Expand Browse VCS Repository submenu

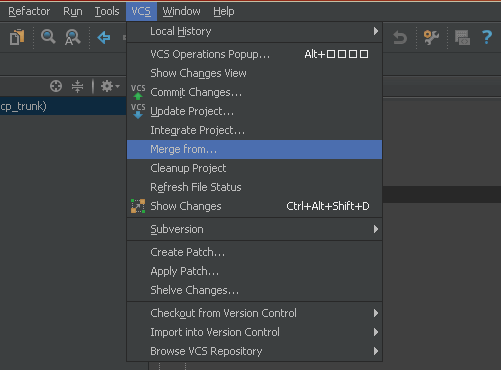tap(254, 351)
